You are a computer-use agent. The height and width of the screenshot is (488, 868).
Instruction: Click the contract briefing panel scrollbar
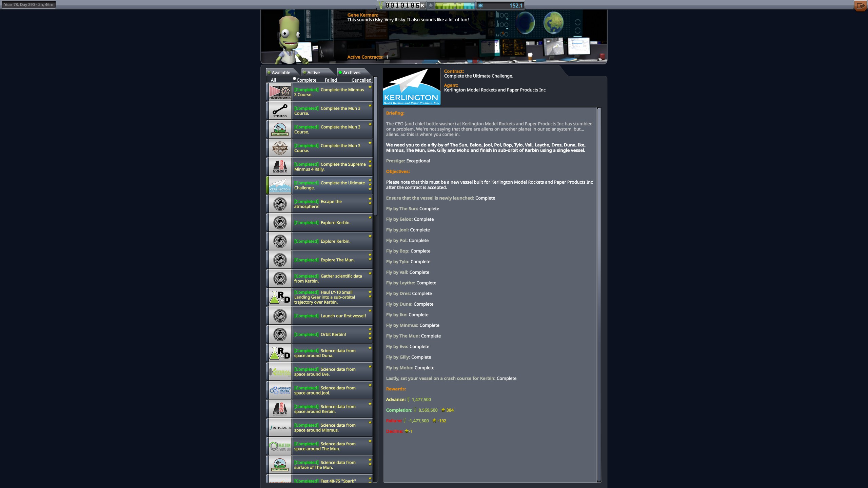point(599,294)
